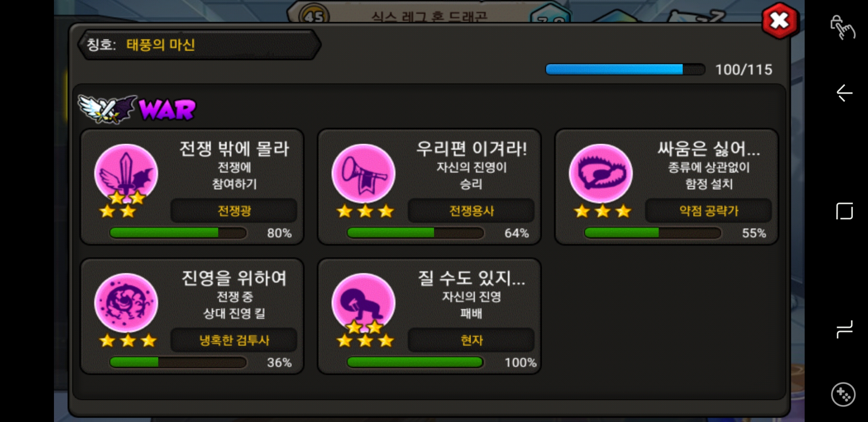Select the 현자 title button
The width and height of the screenshot is (868, 422).
(x=471, y=340)
